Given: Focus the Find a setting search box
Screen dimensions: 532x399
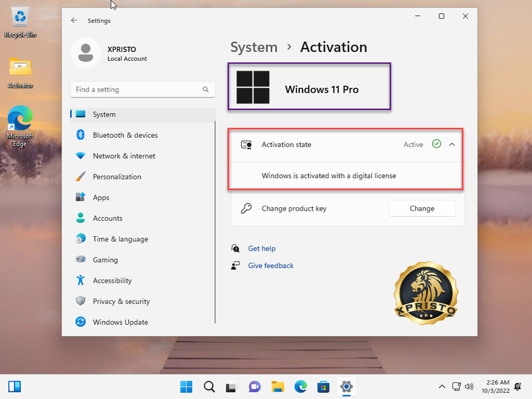Looking at the screenshot, I should click(x=143, y=89).
